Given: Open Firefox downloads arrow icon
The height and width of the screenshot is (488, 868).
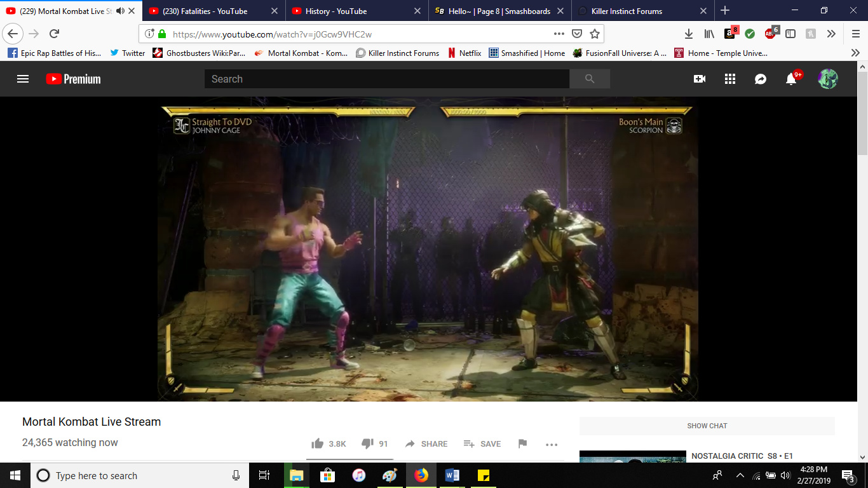Looking at the screenshot, I should point(689,34).
